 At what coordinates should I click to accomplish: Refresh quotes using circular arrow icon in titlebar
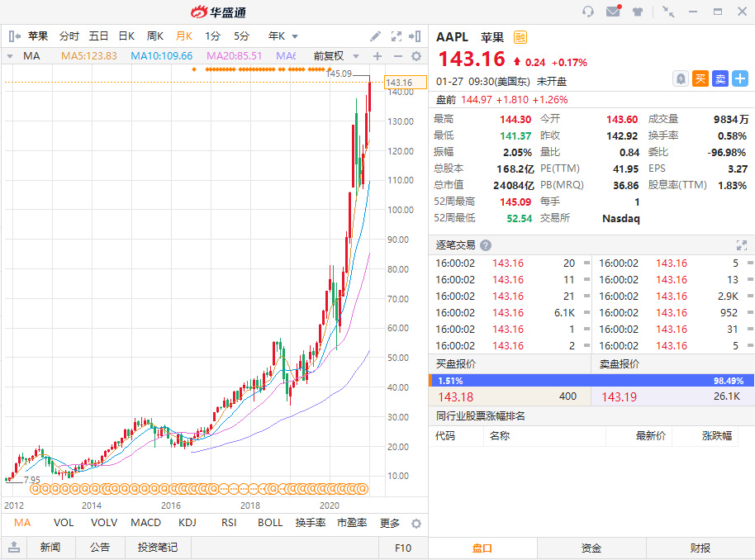pyautogui.click(x=588, y=10)
